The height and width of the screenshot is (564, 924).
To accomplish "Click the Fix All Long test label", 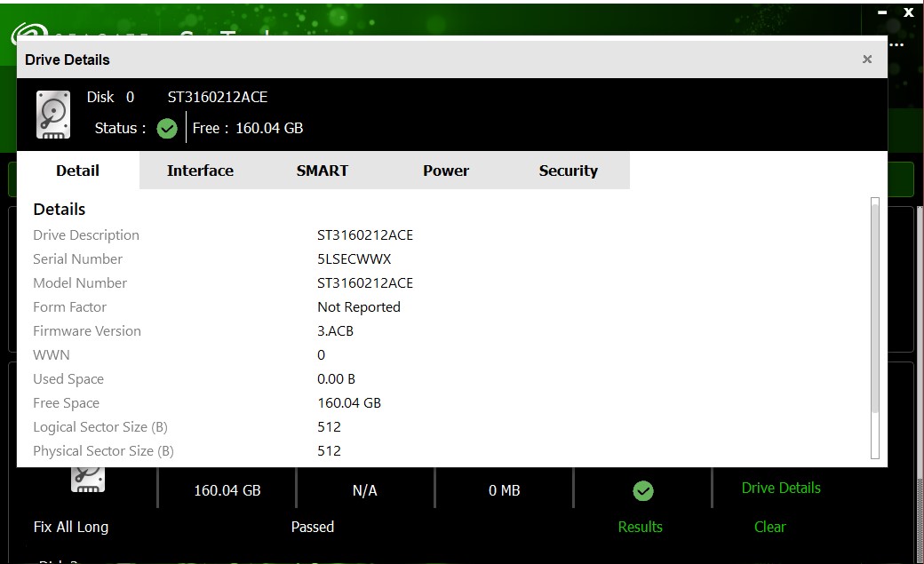I will click(71, 527).
